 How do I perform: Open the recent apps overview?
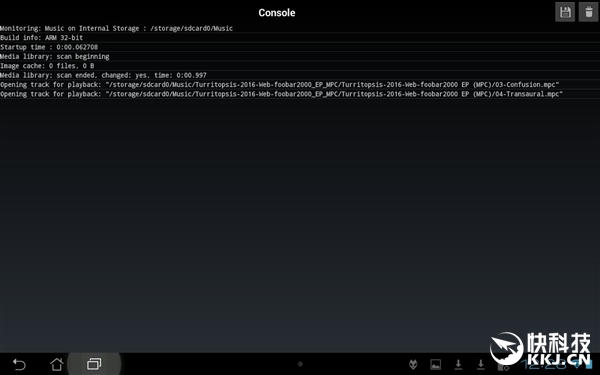(x=94, y=364)
